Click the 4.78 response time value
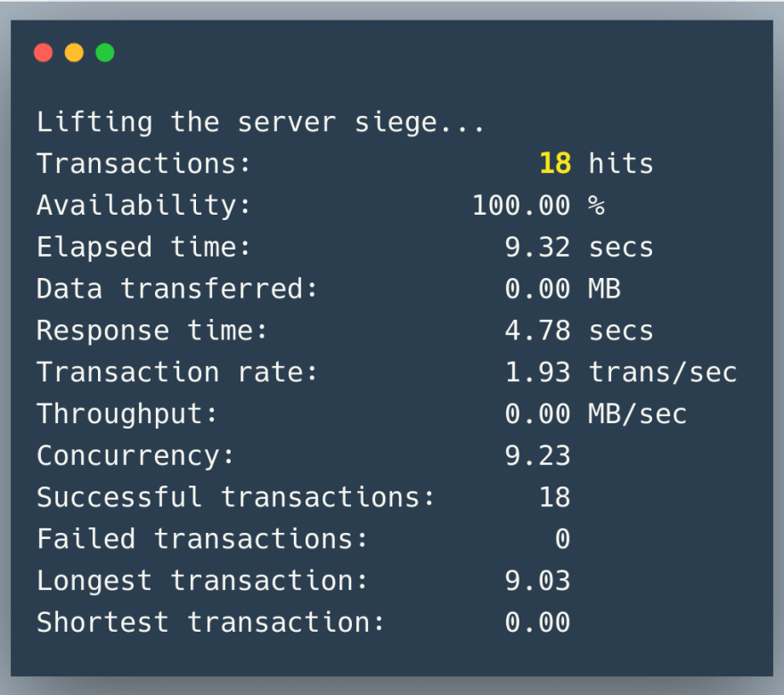This screenshot has height=695, width=784. pos(537,331)
